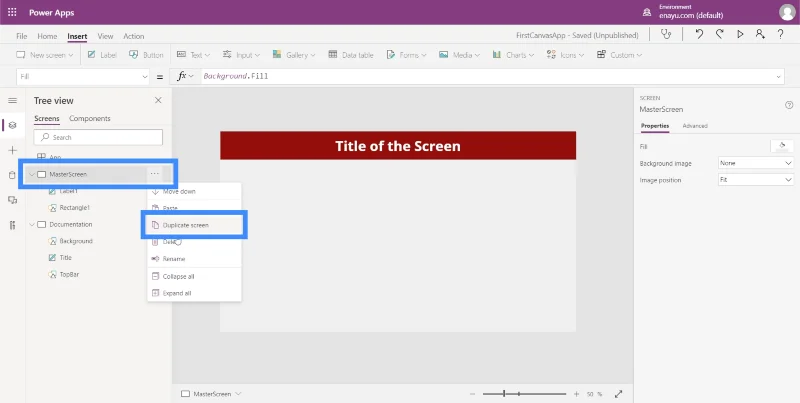Open Advanced tools icon in left rail
The image size is (800, 403).
pyautogui.click(x=13, y=225)
